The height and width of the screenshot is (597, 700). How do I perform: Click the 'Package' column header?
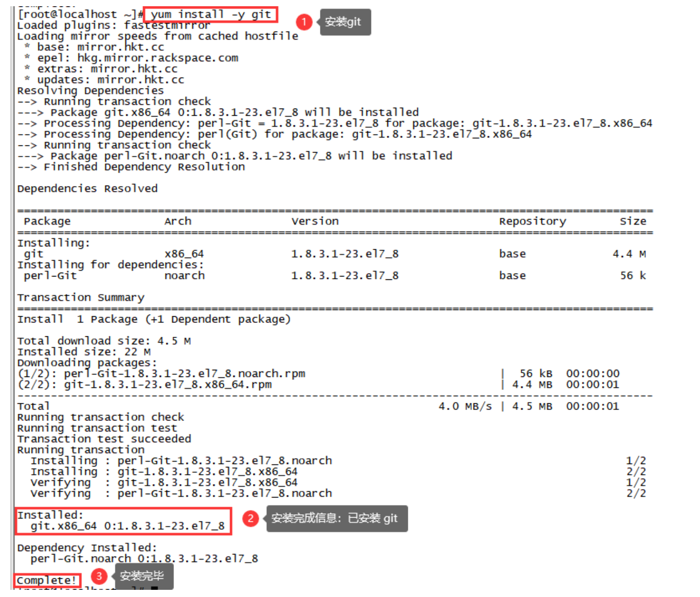click(x=47, y=221)
